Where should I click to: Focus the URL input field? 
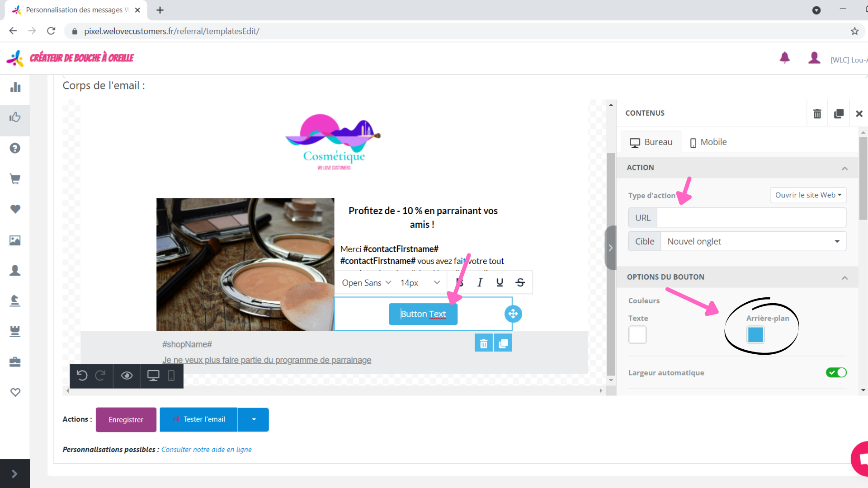(751, 218)
